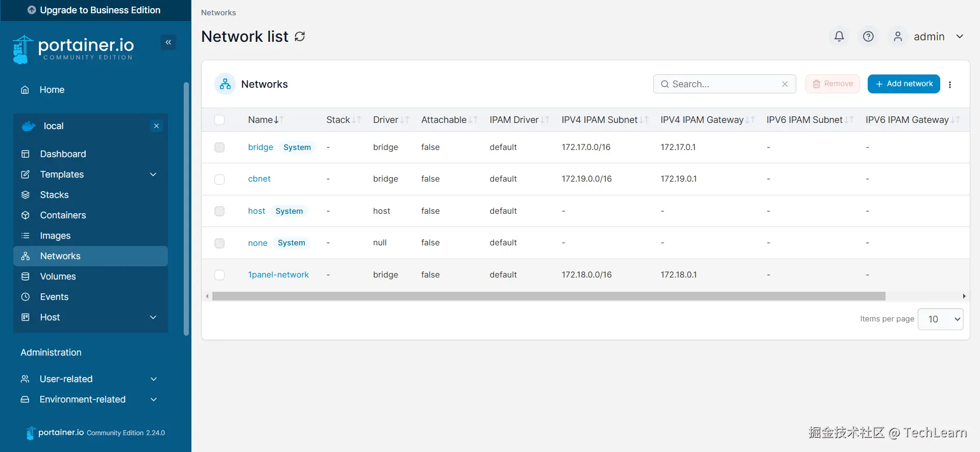Image resolution: width=980 pixels, height=452 pixels.
Task: Clear the search field with X icon
Action: 785,84
